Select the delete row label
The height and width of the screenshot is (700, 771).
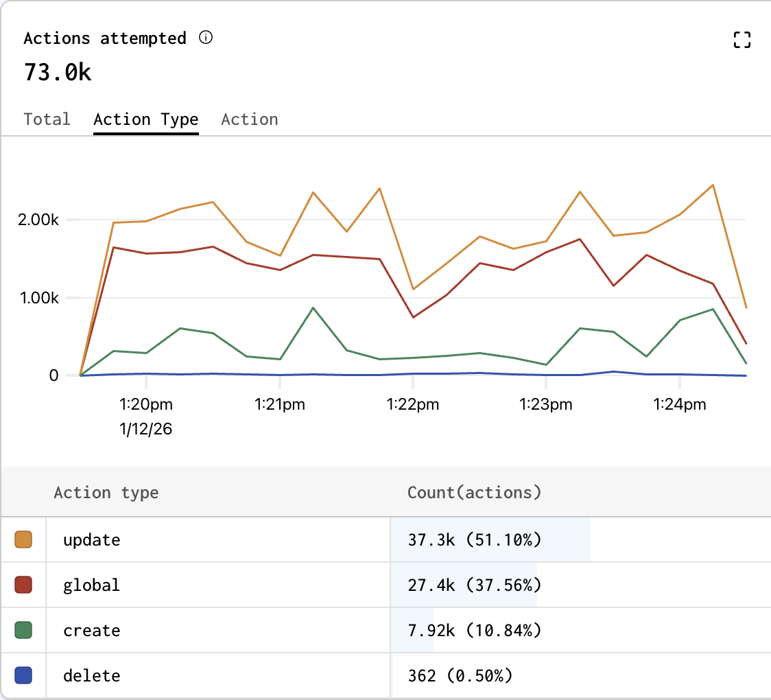(x=91, y=675)
